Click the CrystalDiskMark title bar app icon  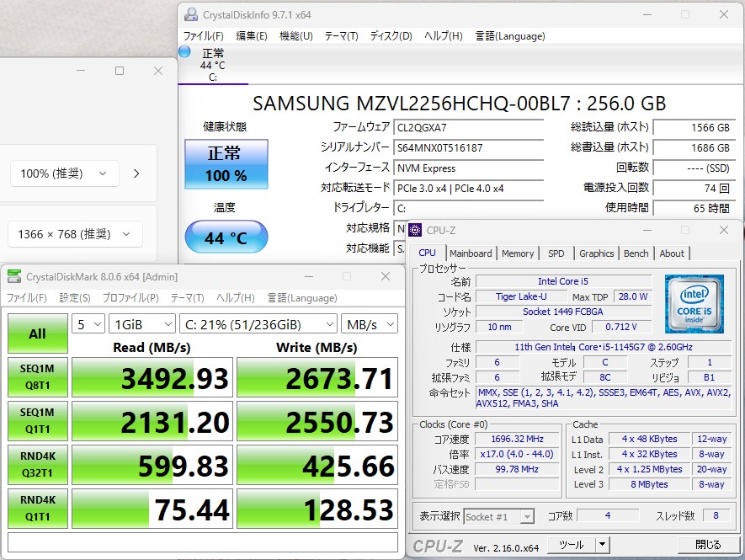pyautogui.click(x=13, y=276)
